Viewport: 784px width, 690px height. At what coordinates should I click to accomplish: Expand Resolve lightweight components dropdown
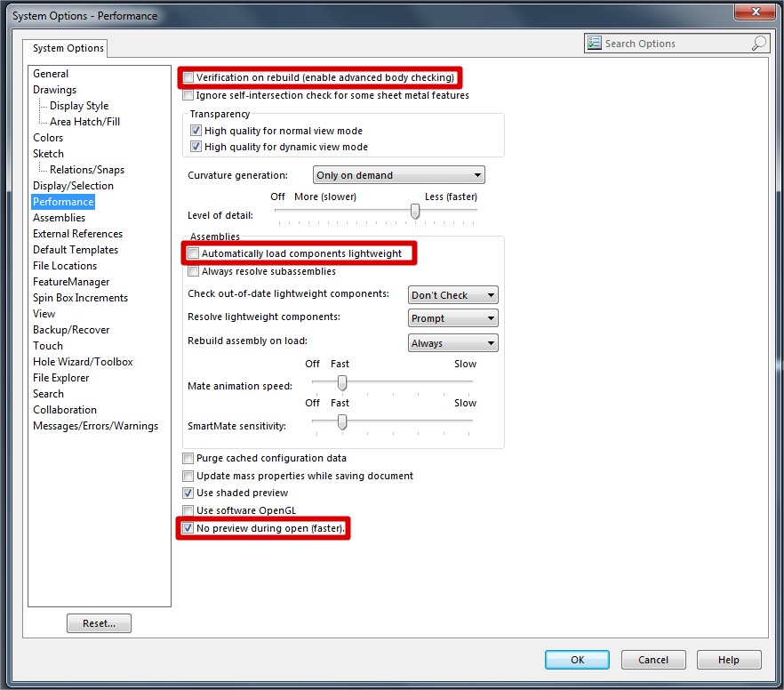tap(453, 318)
